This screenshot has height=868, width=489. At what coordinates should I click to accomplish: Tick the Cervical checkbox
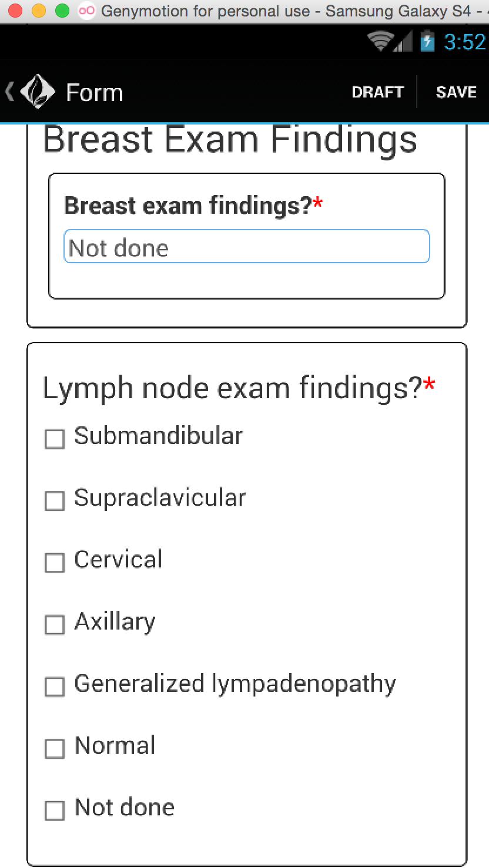pyautogui.click(x=55, y=563)
